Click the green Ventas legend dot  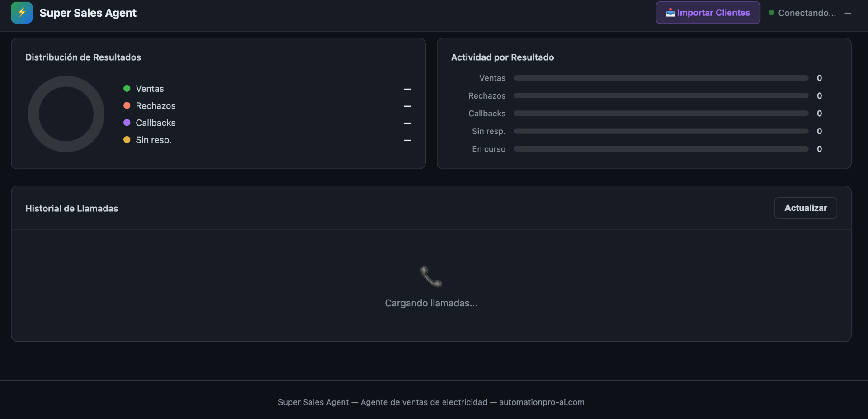pos(127,88)
